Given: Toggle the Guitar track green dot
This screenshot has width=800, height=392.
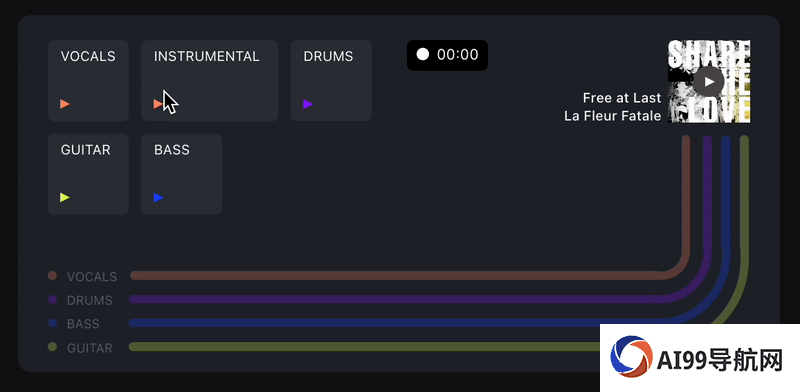Looking at the screenshot, I should coord(52,347).
